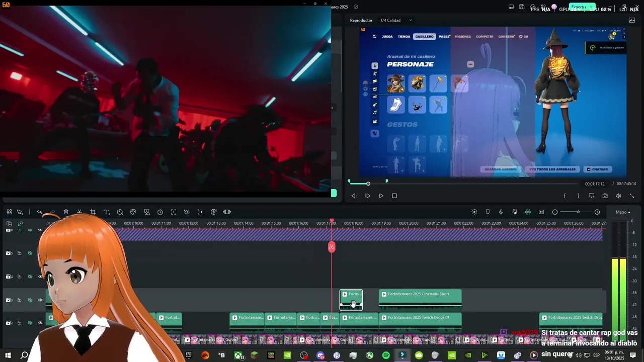Open the motion tracking tool
Viewport: 644px width, 362px height.
(x=174, y=212)
